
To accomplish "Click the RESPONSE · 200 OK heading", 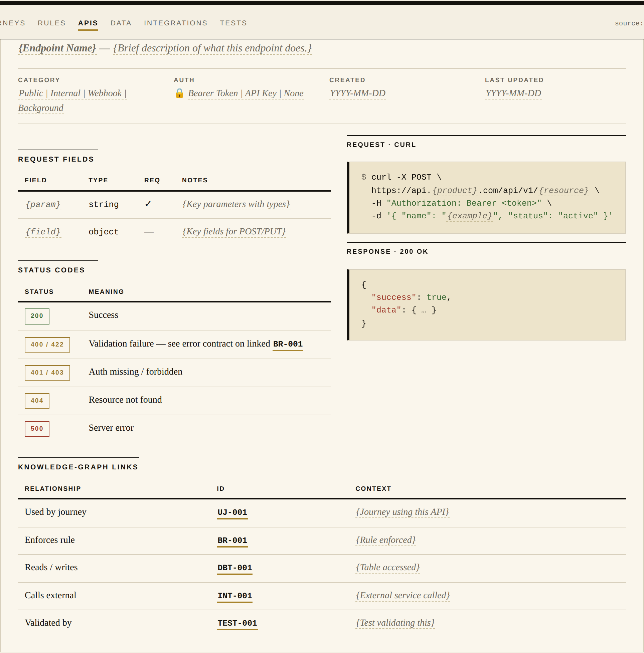I will 387,251.
